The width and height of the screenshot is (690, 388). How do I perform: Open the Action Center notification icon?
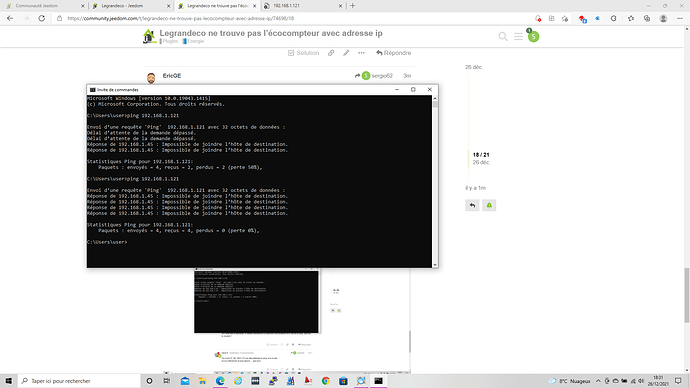[679, 381]
